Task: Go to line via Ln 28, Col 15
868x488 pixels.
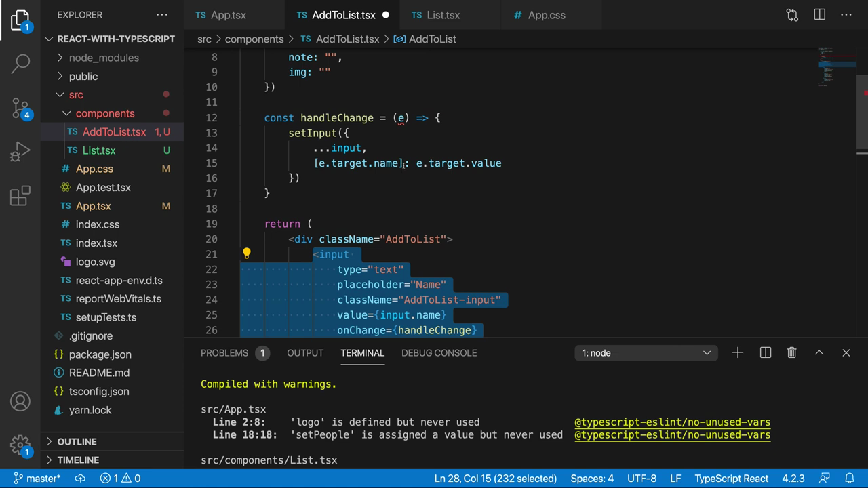Action: tap(496, 479)
